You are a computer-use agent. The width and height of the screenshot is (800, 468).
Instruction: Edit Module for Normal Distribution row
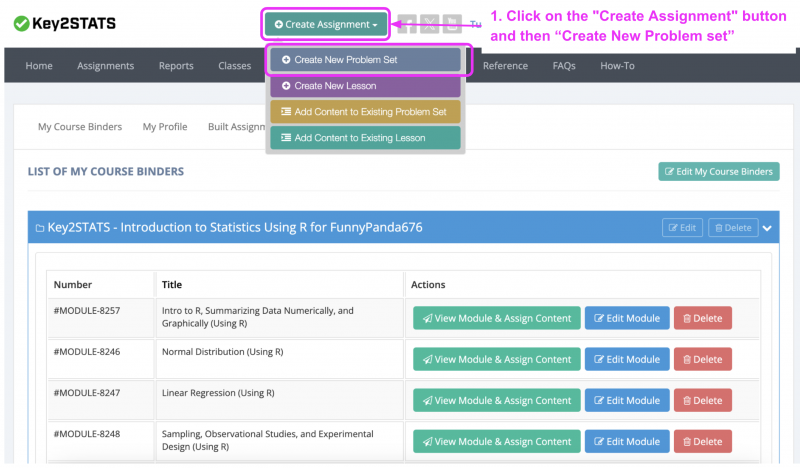tap(627, 359)
